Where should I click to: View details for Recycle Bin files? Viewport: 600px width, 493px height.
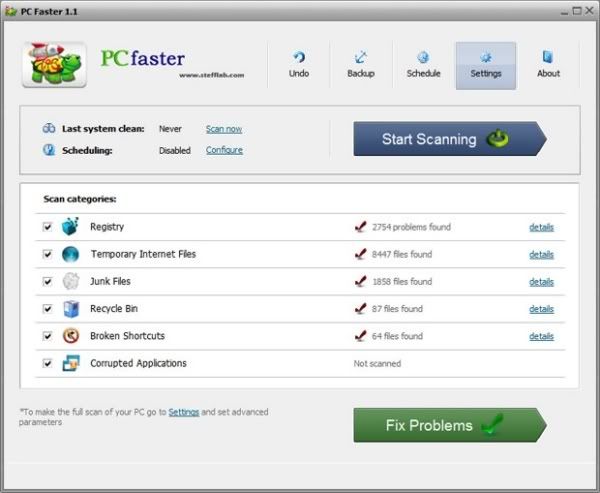tap(541, 309)
